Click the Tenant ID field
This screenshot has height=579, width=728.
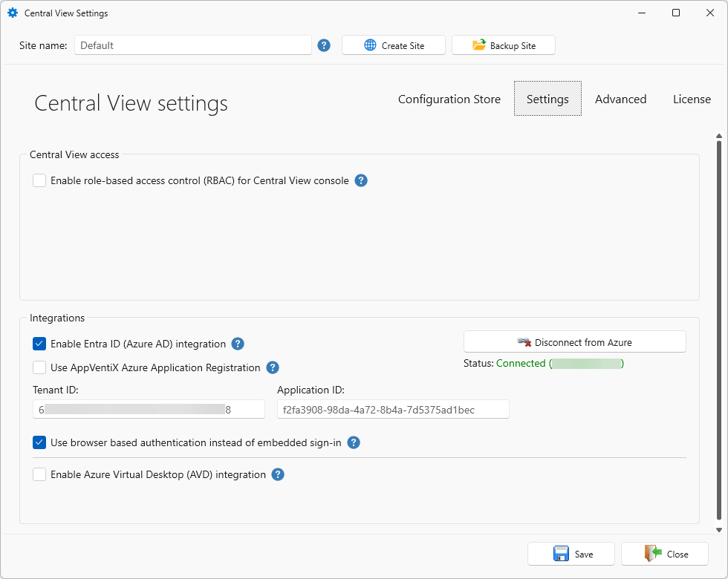pyautogui.click(x=149, y=409)
